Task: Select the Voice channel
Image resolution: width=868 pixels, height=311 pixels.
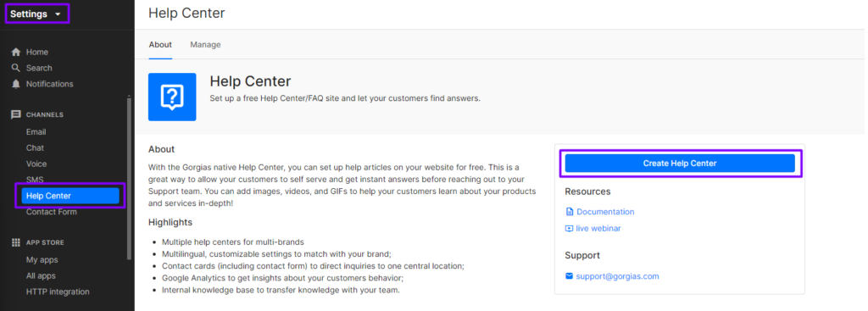Action: pos(36,164)
